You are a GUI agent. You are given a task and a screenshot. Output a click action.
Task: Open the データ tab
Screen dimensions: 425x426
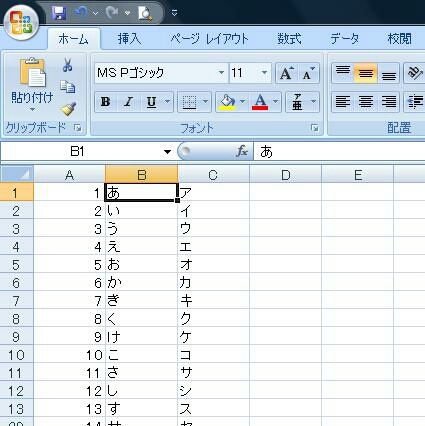[x=345, y=39]
